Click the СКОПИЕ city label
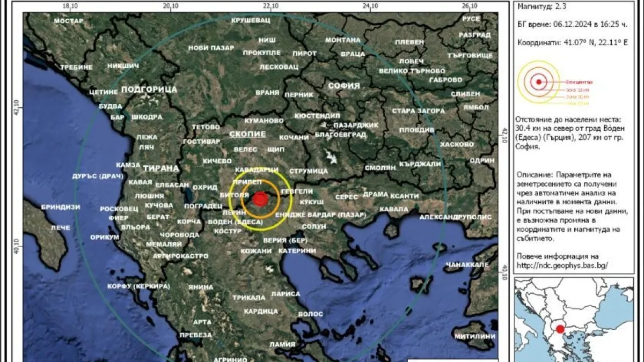Viewport: 644px width, 362px height. click(x=247, y=134)
